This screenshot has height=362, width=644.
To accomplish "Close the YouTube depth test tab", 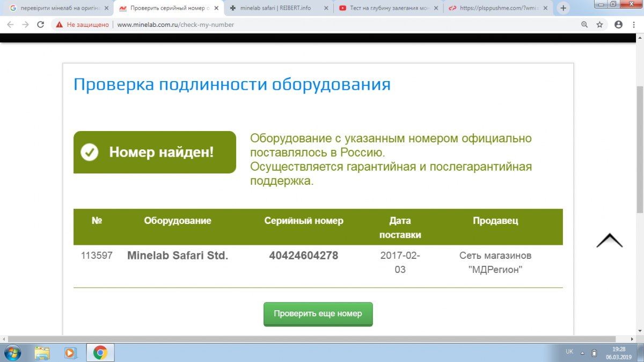I will tap(435, 8).
